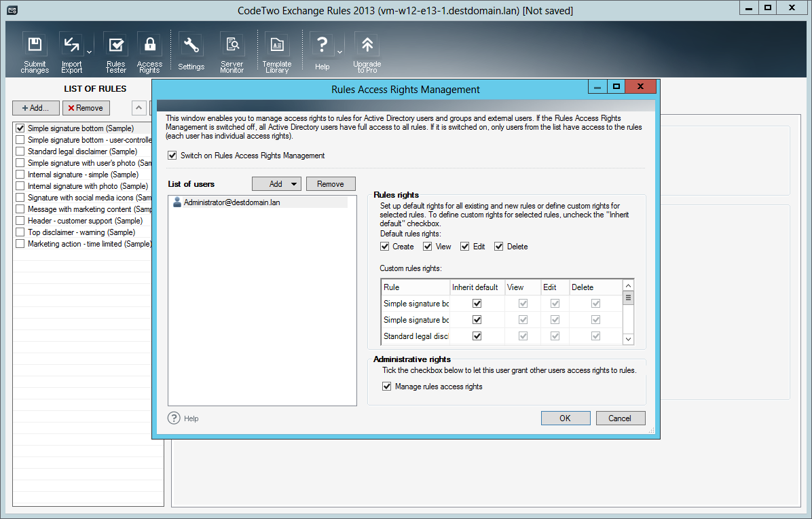Viewport: 812px width, 519px height.
Task: Click the Help link icon in dialog
Action: tap(174, 418)
